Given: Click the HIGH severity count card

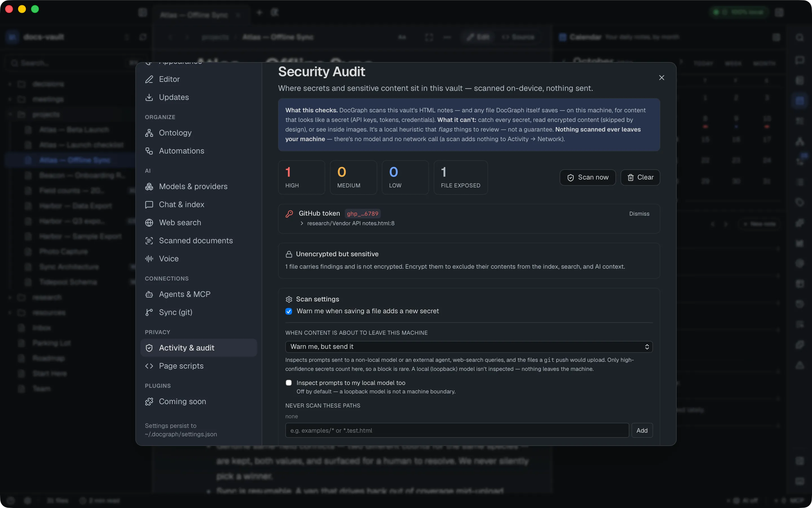Looking at the screenshot, I should (302, 178).
